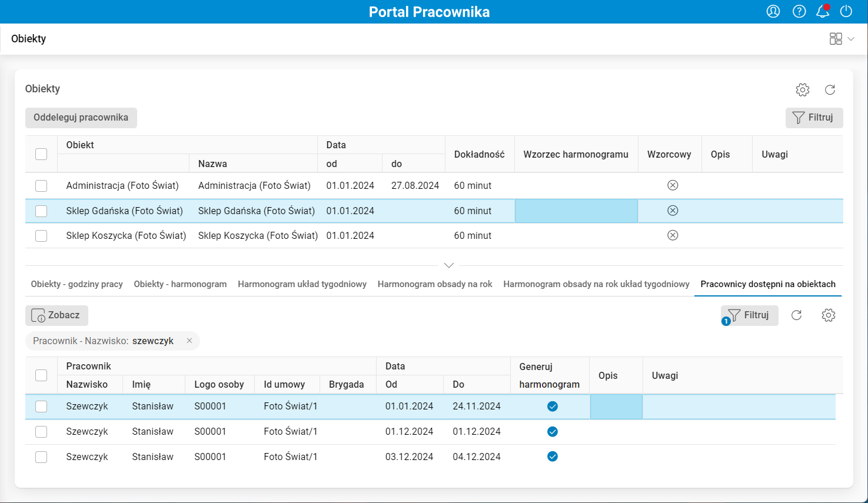This screenshot has height=503, width=868.
Task: Tick the checkbox for Administracja (Foto Świat)
Action: coord(41,186)
